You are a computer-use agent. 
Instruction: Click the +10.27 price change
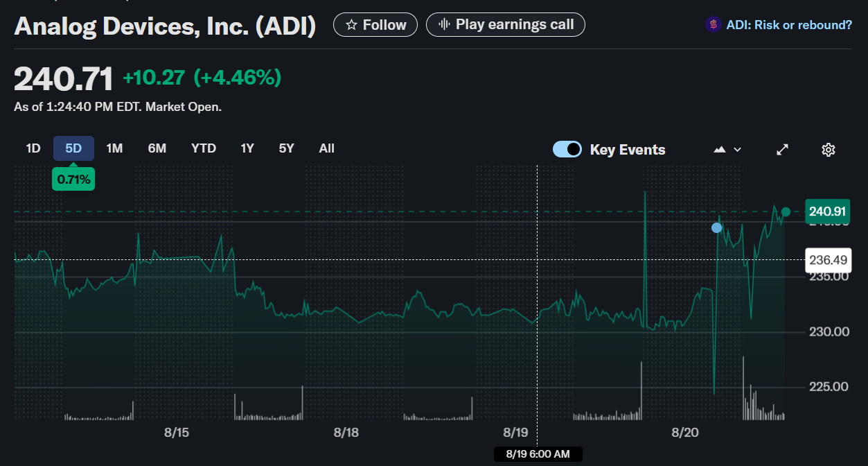pyautogui.click(x=154, y=78)
